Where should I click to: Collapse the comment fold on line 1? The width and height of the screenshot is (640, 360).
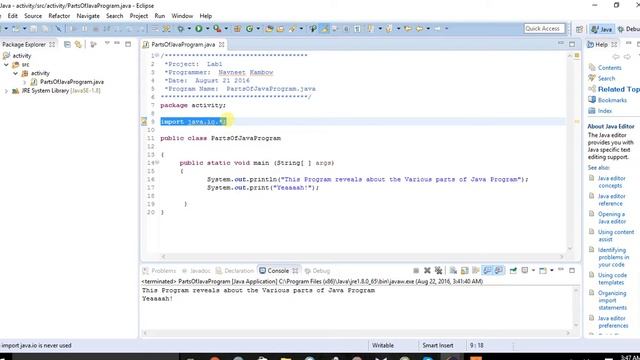157,56
